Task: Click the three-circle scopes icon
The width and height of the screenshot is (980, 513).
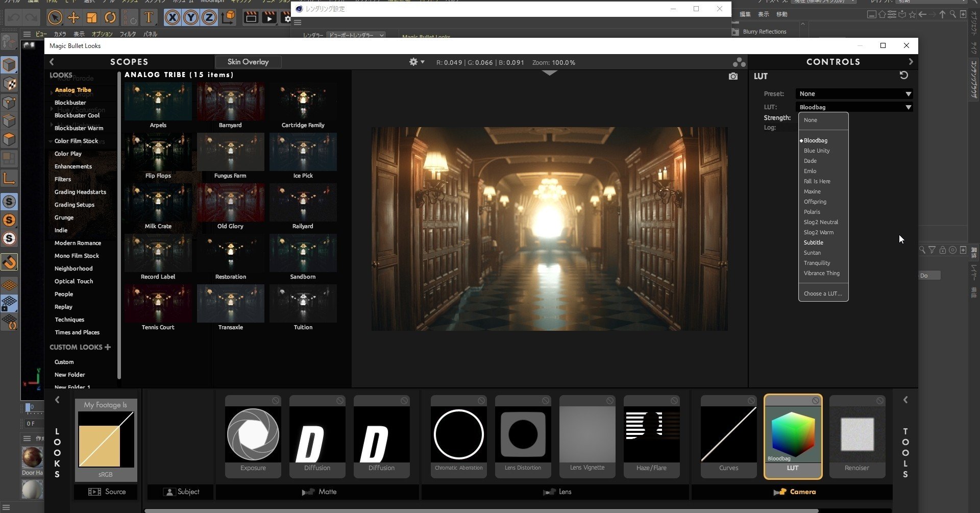Action: click(739, 62)
